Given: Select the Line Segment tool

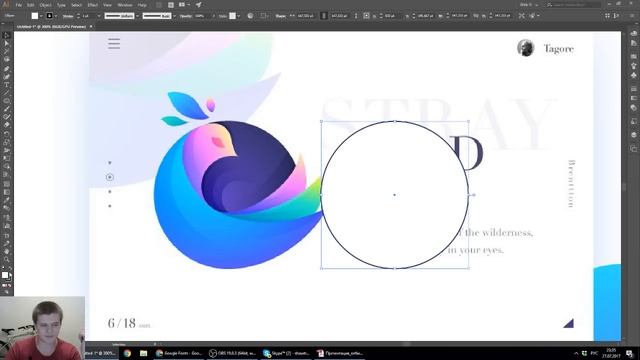Looking at the screenshot, I should [x=6, y=93].
